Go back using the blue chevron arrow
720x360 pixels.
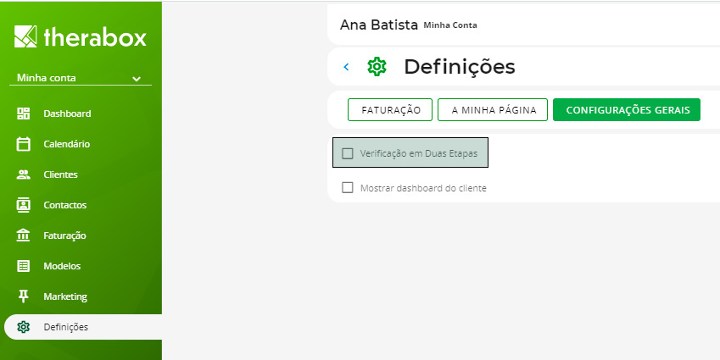[346, 67]
